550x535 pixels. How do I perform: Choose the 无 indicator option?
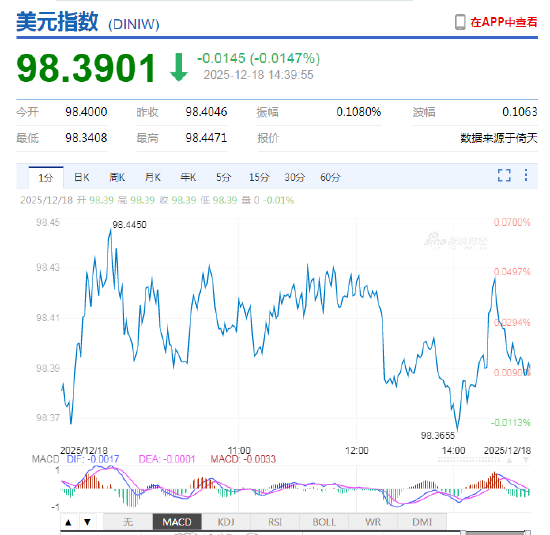[x=128, y=522]
